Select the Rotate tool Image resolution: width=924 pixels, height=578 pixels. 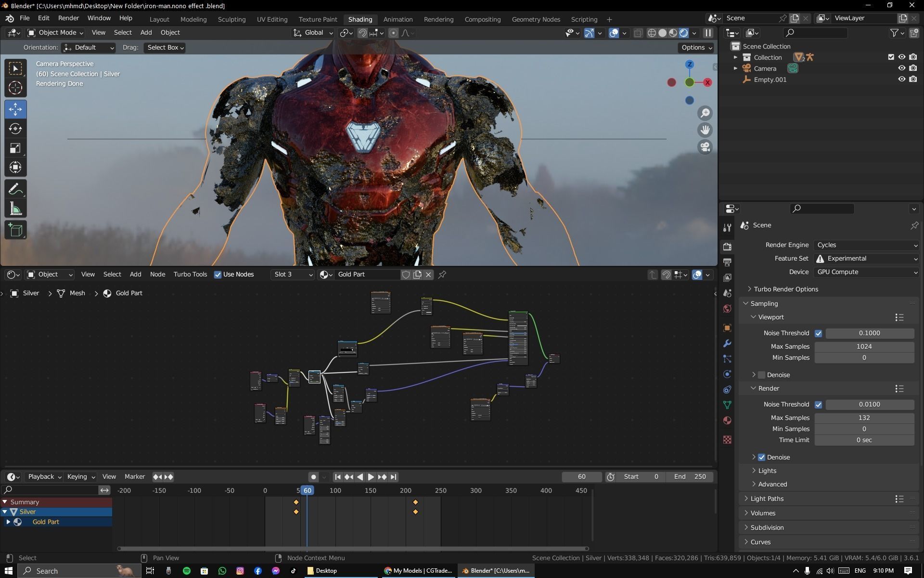click(15, 129)
